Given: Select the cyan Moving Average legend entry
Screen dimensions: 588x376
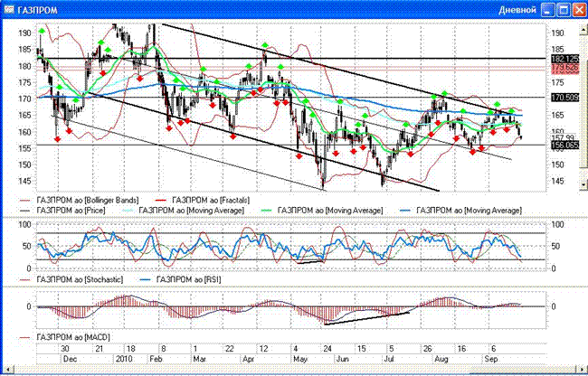Looking at the screenshot, I should point(184,211).
